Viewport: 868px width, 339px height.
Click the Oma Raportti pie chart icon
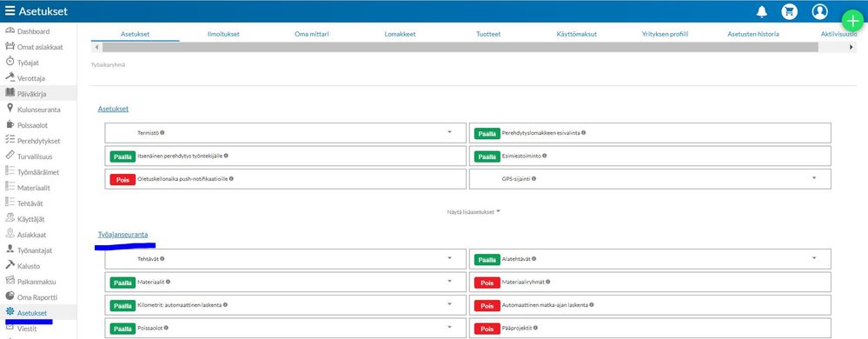[x=10, y=296]
